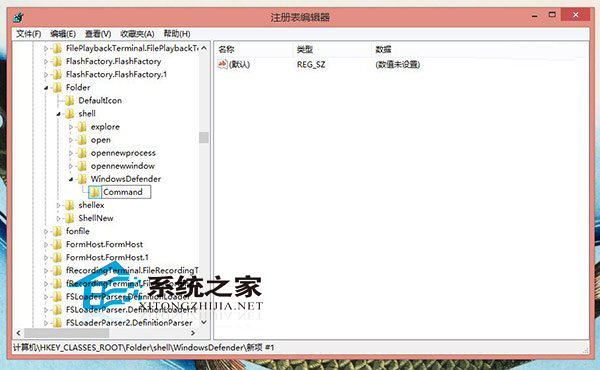Click the REG_SZ type cell

pyautogui.click(x=311, y=64)
